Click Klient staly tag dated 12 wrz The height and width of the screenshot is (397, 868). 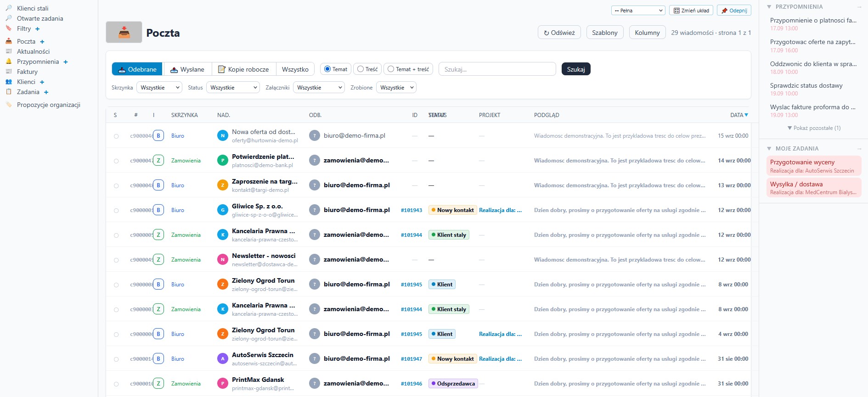[449, 235]
